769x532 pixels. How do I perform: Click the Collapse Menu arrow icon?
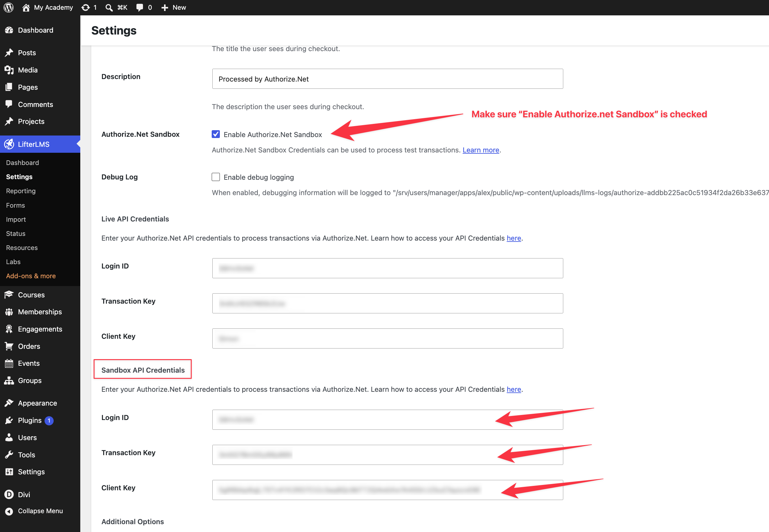[9, 511]
